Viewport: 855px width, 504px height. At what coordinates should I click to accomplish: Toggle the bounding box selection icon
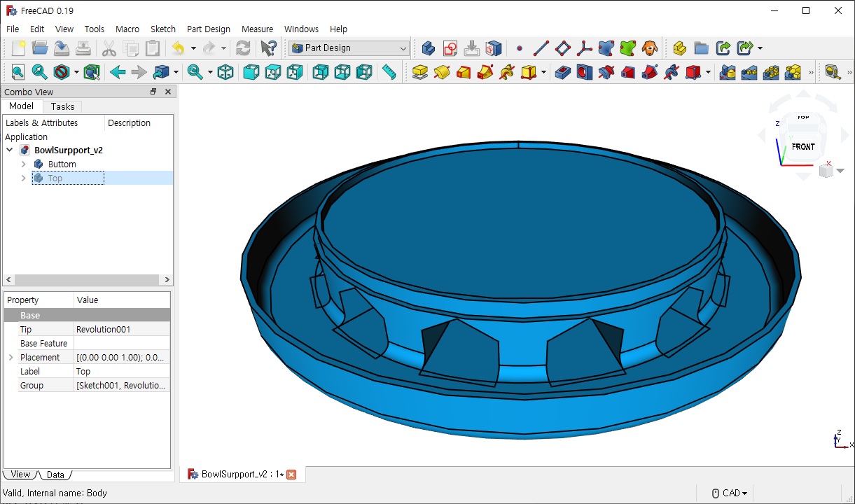click(x=91, y=72)
